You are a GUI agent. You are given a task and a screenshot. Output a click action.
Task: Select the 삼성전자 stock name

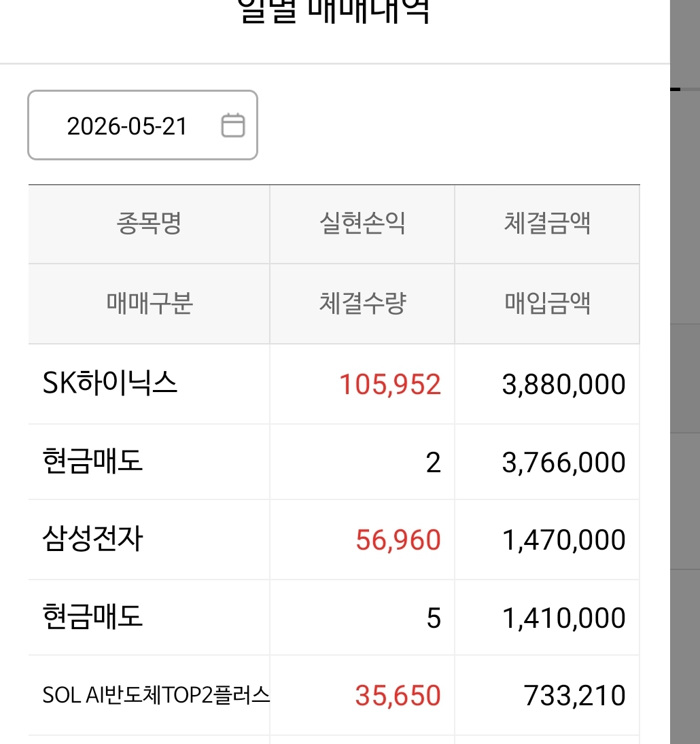92,539
